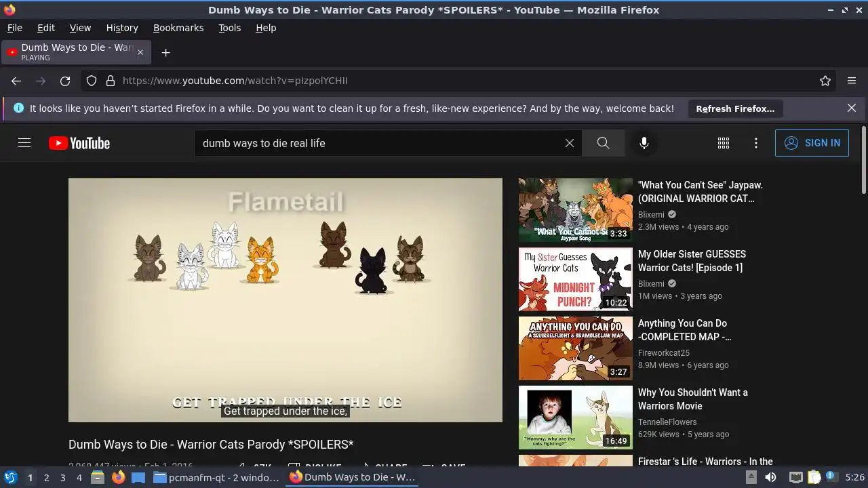Select the Dumb Ways to Die tab
The width and height of the screenshot is (868, 488).
[x=76, y=52]
